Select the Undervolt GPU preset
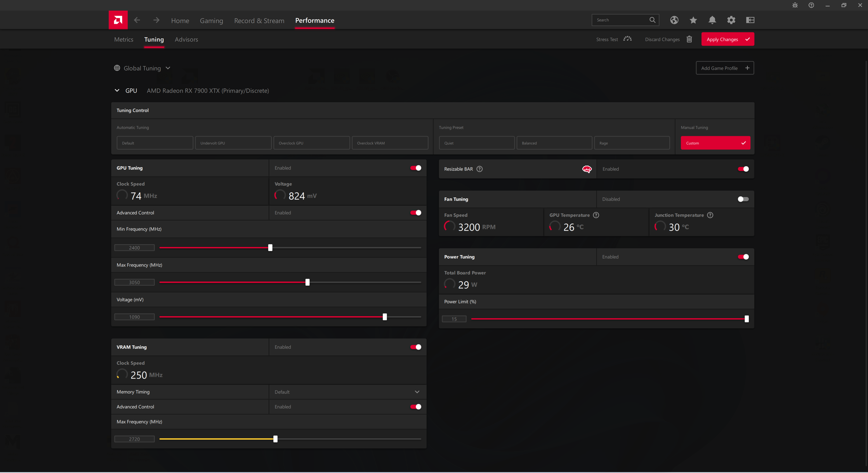This screenshot has width=868, height=473. (x=233, y=143)
